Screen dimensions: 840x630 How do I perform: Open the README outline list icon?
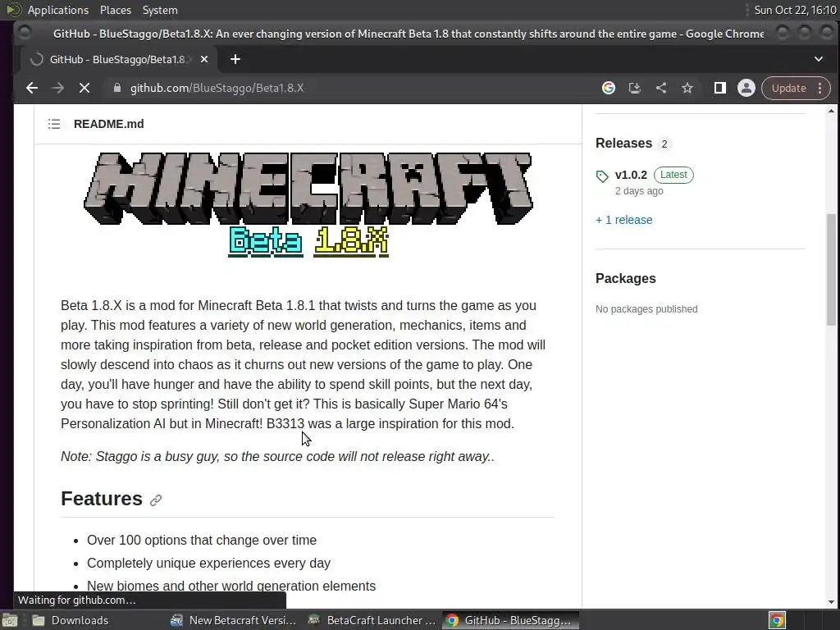[54, 125]
